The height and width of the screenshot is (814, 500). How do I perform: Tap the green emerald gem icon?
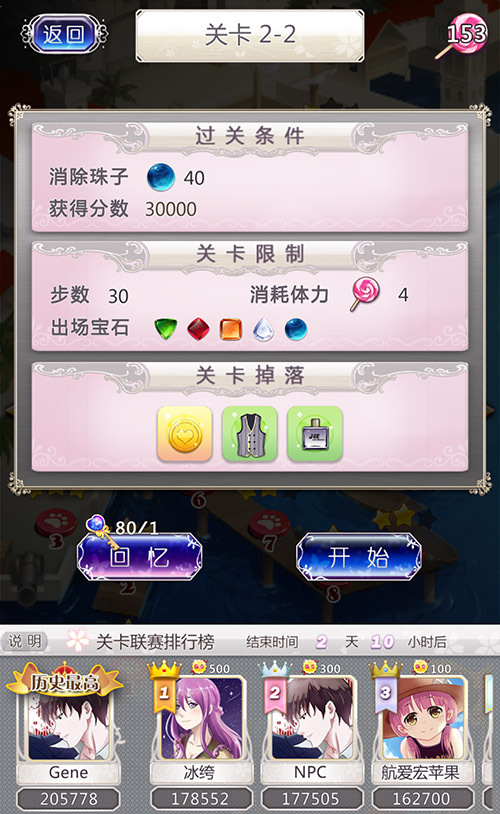[x=166, y=329]
